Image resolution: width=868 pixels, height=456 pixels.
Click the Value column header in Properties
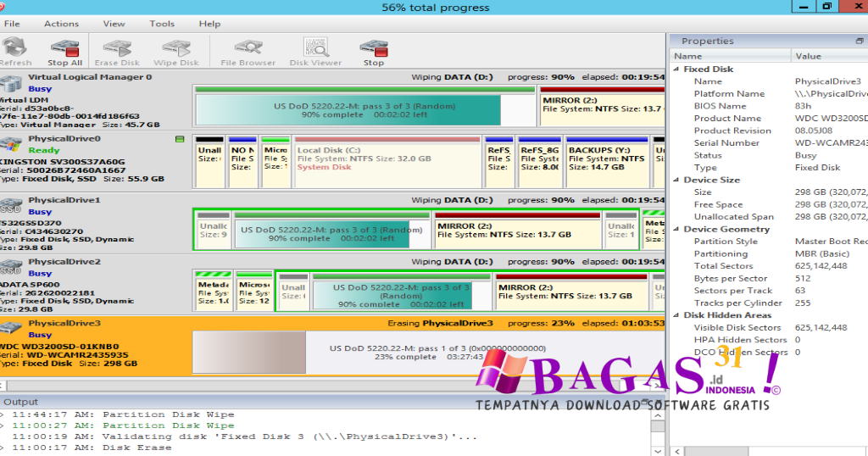click(x=829, y=56)
